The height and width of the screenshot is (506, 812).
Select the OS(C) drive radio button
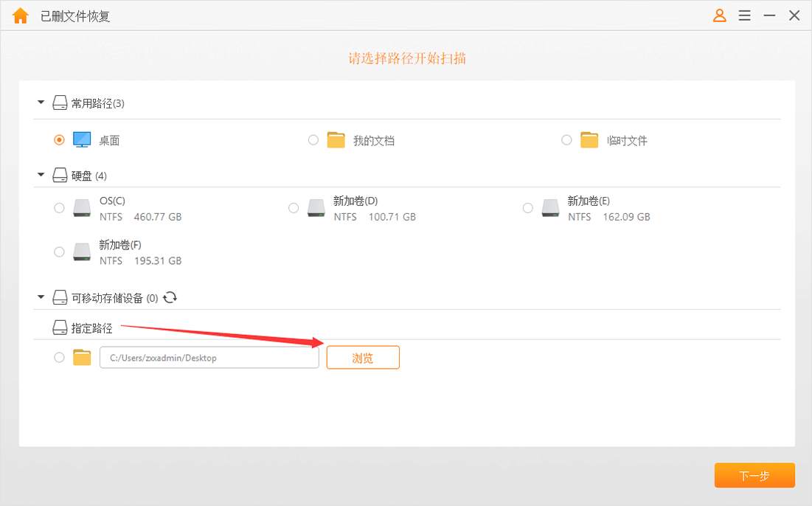(x=60, y=208)
